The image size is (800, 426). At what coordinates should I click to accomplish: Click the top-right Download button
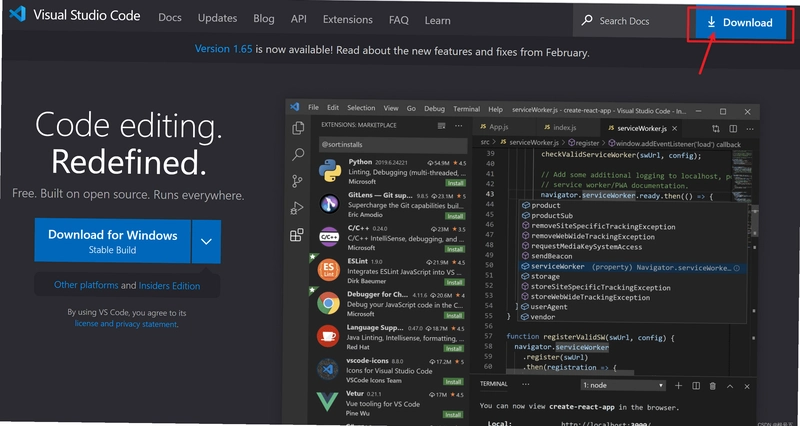click(740, 22)
